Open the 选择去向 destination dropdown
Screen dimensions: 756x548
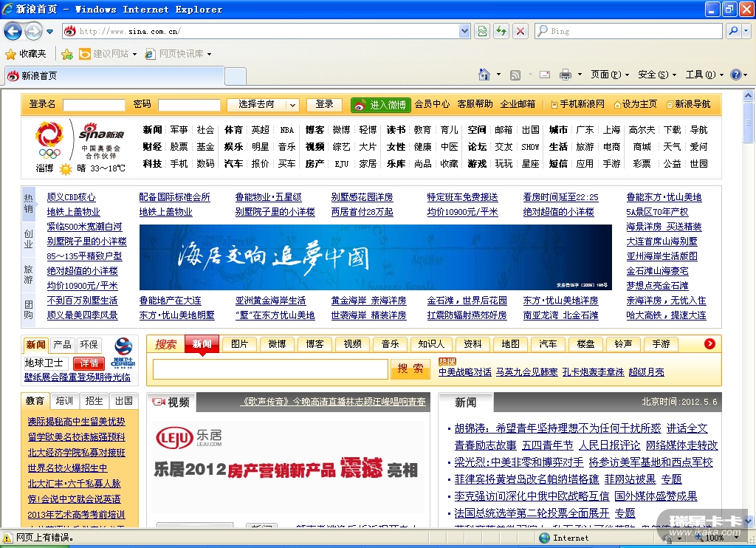pyautogui.click(x=263, y=105)
